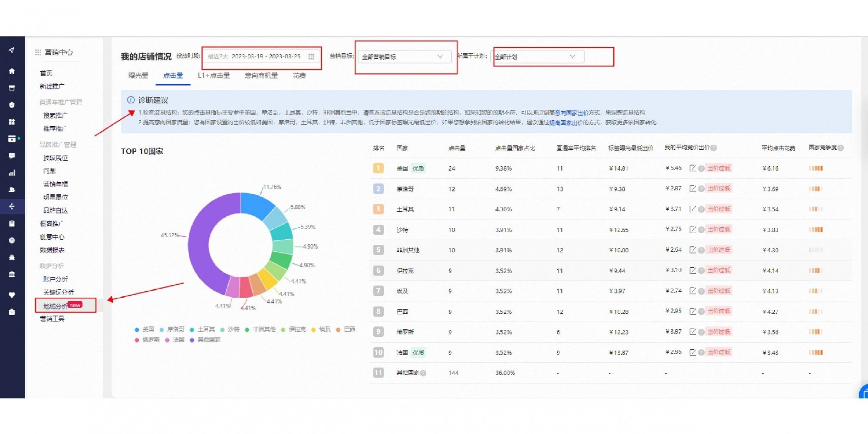Switch to the 花费 tab

[299, 76]
